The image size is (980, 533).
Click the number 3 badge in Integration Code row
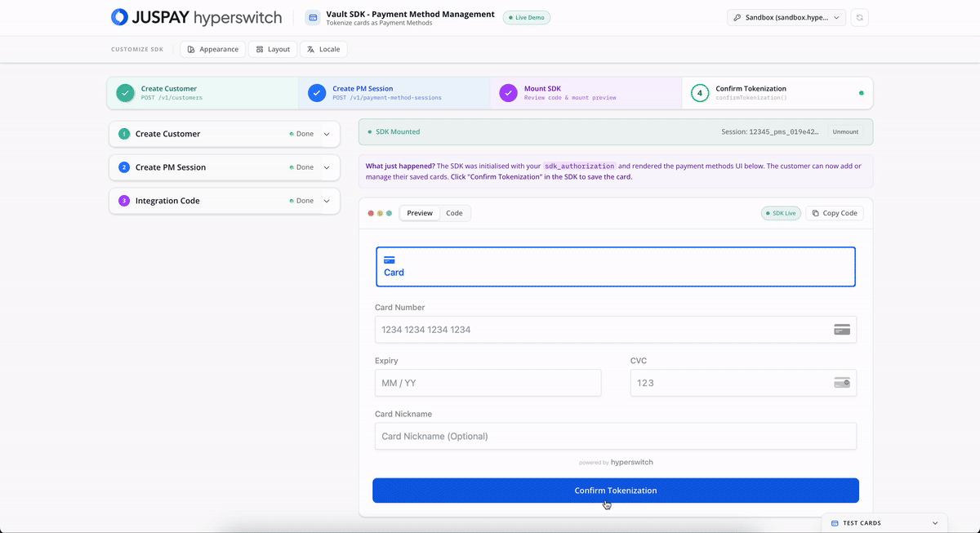pos(124,201)
